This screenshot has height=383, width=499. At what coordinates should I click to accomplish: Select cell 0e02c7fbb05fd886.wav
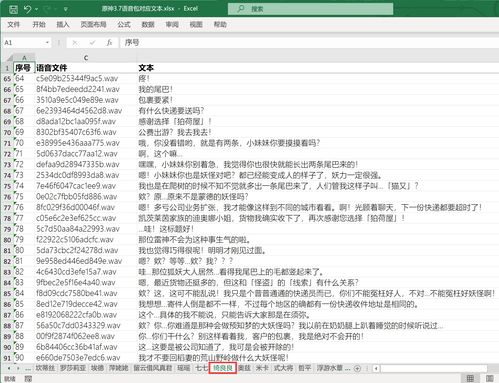[86, 197]
